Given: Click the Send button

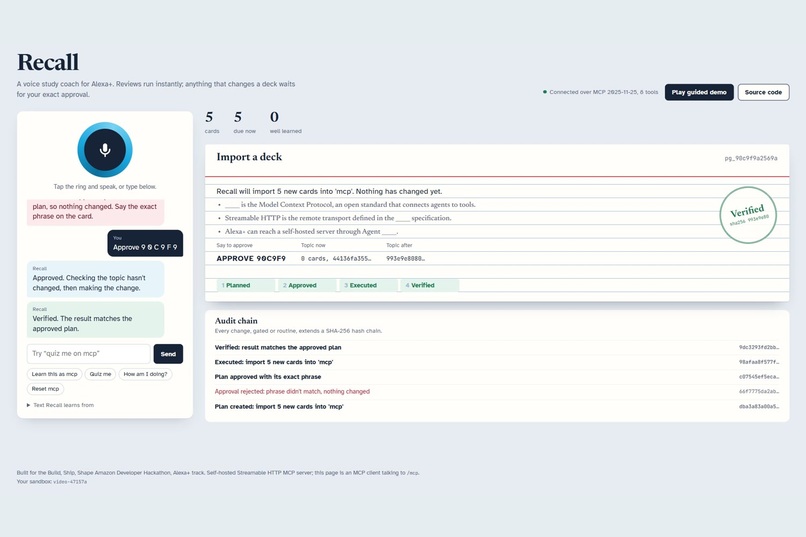Looking at the screenshot, I should (x=168, y=354).
